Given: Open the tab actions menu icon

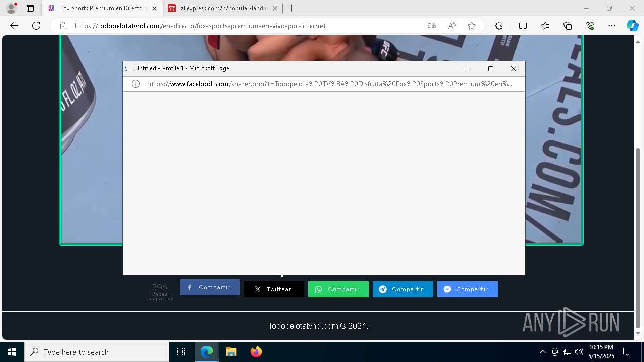Looking at the screenshot, I should click(30, 8).
